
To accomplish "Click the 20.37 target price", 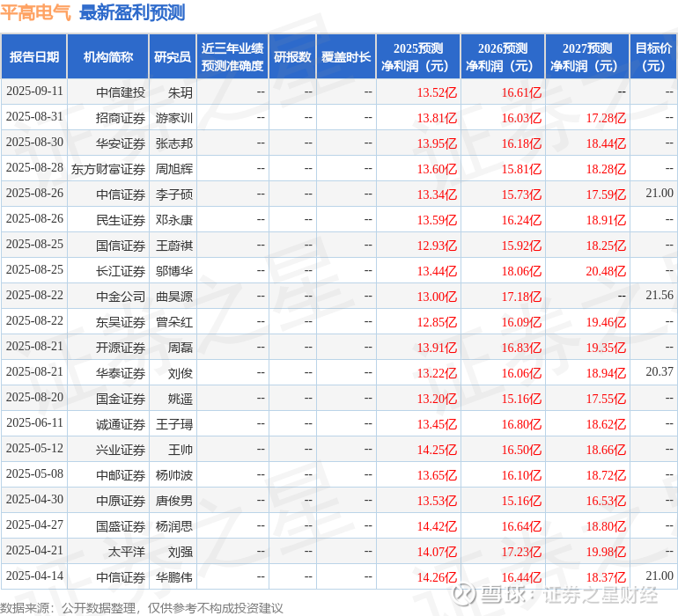I will click(660, 371).
